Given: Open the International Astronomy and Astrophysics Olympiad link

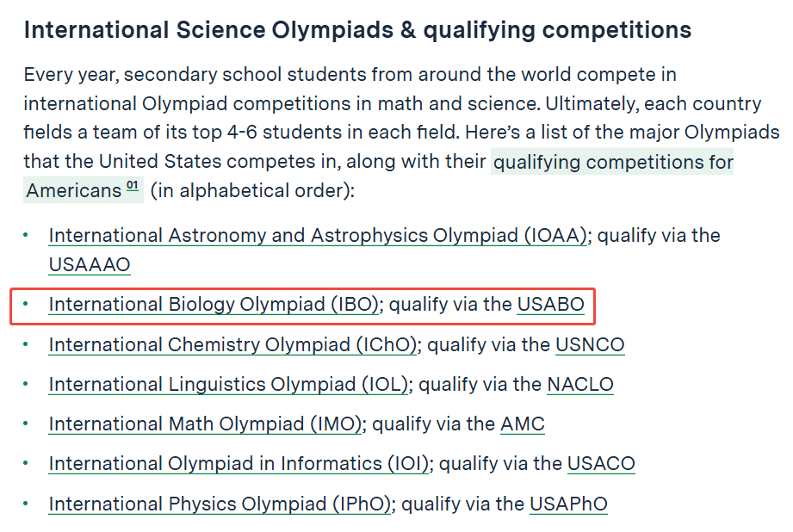Looking at the screenshot, I should coord(318,236).
